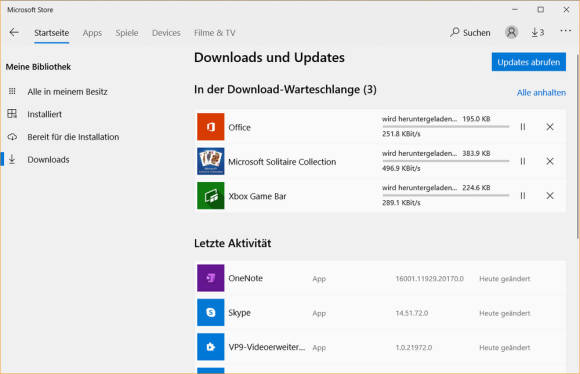Click the Office app icon
The image size is (580, 374).
[210, 127]
